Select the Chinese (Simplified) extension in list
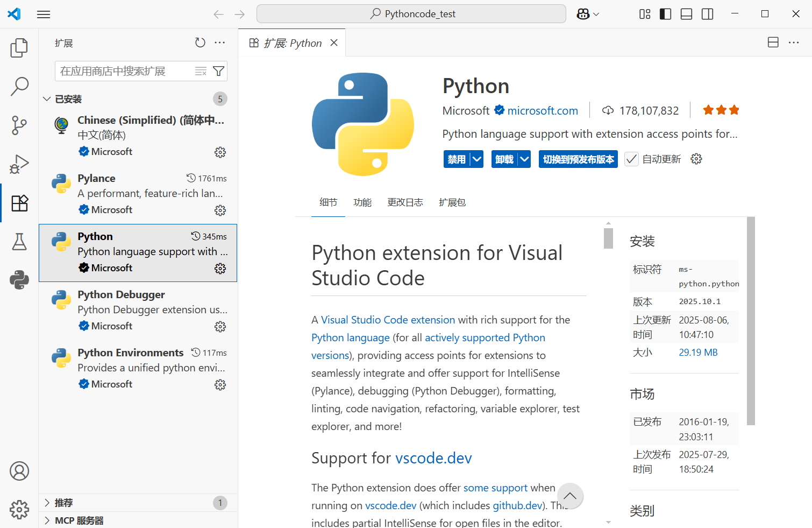Viewport: 812px width, 528px height. click(x=138, y=137)
